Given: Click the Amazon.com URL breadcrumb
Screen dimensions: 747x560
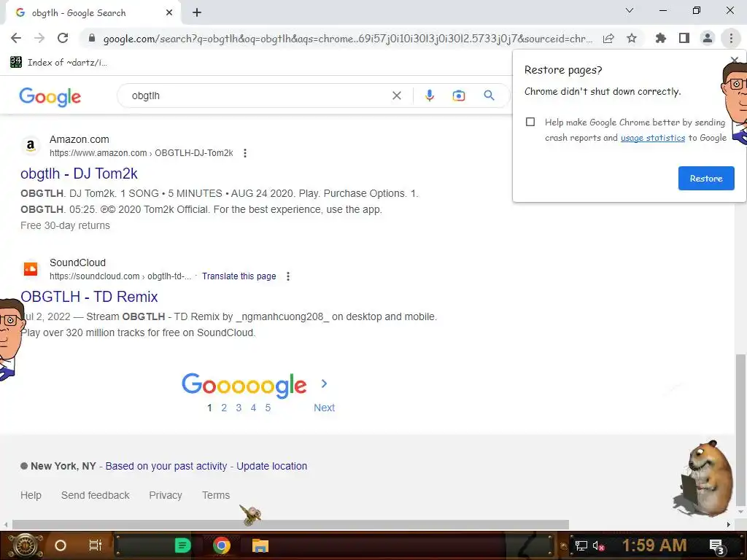Looking at the screenshot, I should [141, 153].
